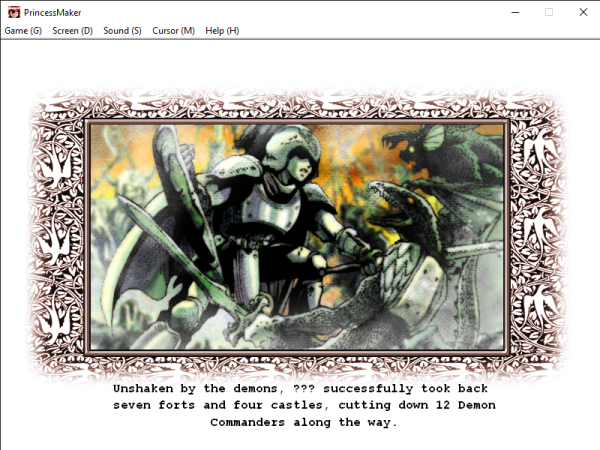This screenshot has height=450, width=600.
Task: Open the Game (G) menu
Action: tap(23, 31)
